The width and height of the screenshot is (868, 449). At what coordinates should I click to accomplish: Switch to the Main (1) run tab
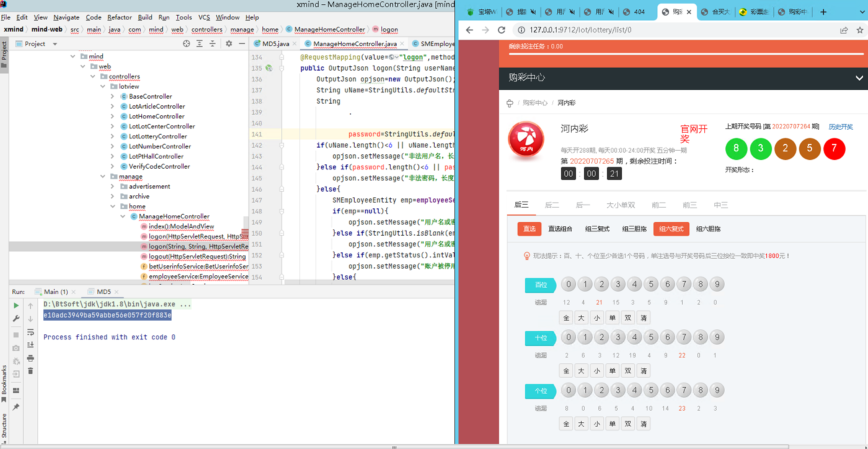55,291
